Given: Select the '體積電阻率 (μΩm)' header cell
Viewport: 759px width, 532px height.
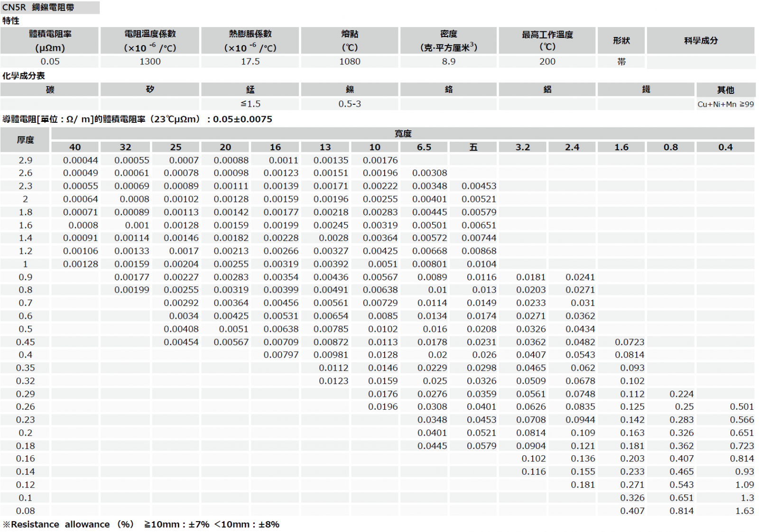Looking at the screenshot, I should click(x=50, y=41).
